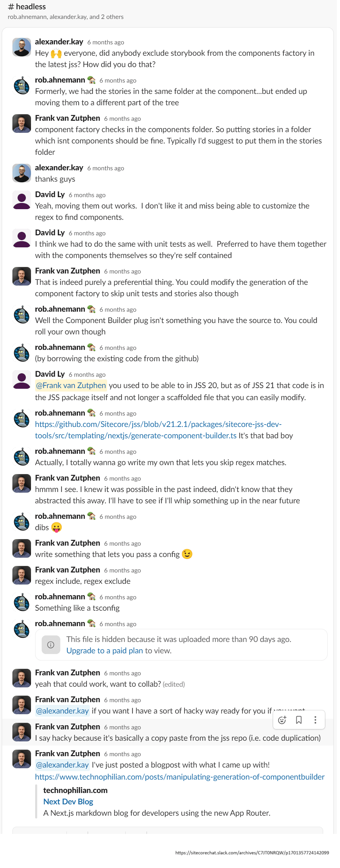Open the three-dot more actions menu
Screen dimensions: 340x868
pos(315,720)
